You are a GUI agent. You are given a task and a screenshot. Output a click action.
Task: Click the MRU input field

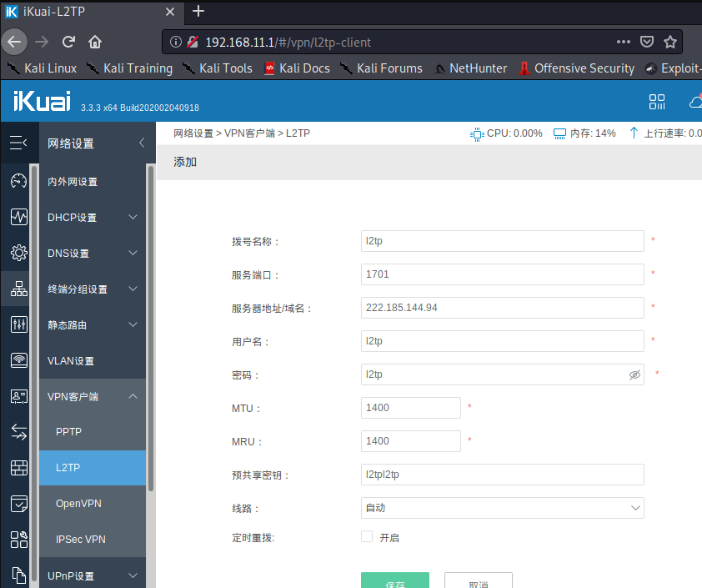pyautogui.click(x=410, y=441)
